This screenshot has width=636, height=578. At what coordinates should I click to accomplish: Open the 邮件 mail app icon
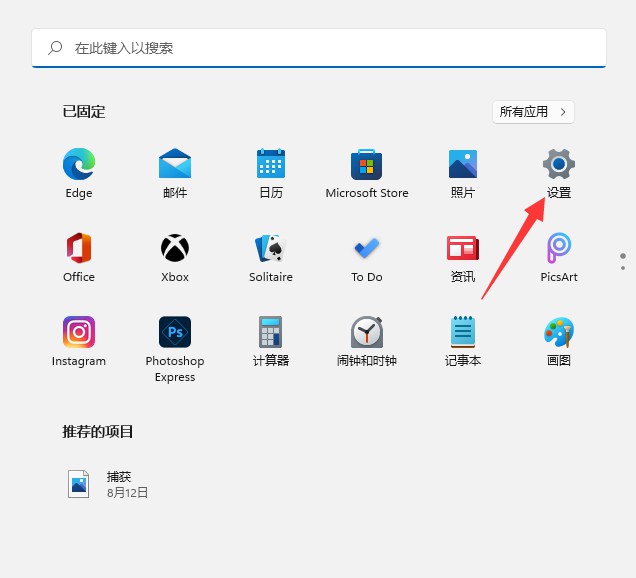click(x=175, y=164)
